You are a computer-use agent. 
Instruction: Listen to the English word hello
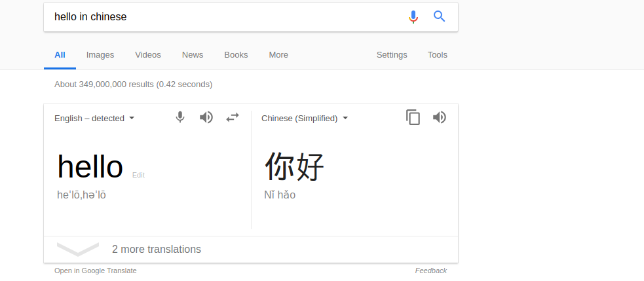click(x=206, y=117)
